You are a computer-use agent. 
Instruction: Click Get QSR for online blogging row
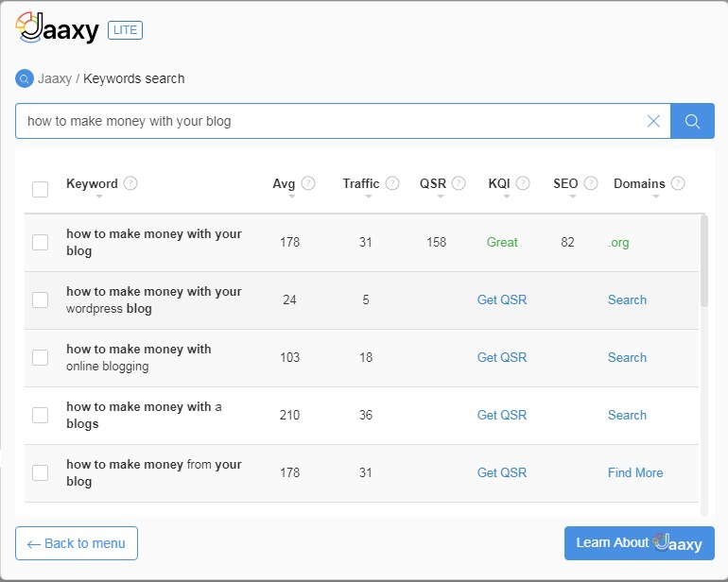[502, 357]
